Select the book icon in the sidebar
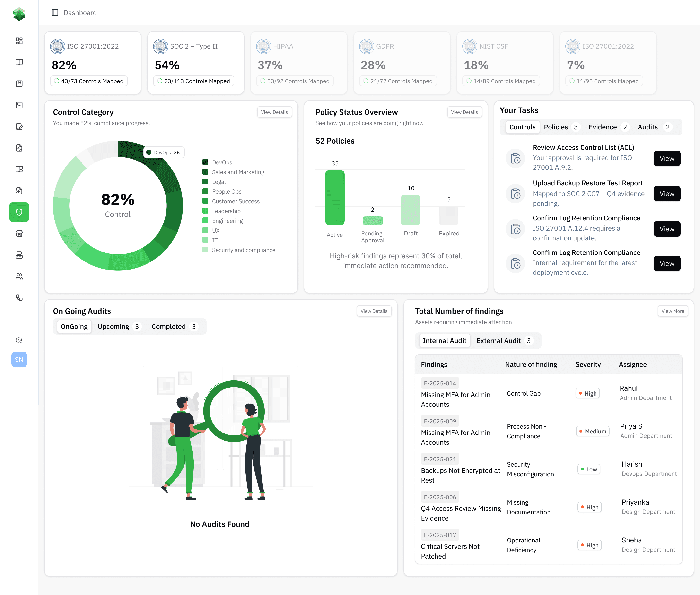The image size is (700, 595). 19,62
